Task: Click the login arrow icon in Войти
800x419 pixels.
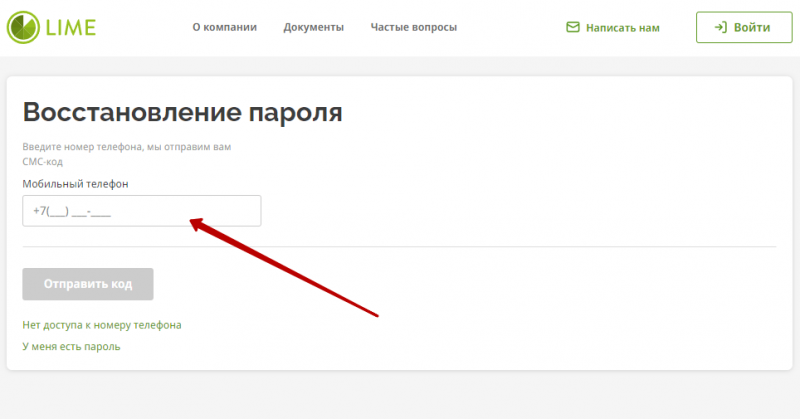Action: pos(719,28)
